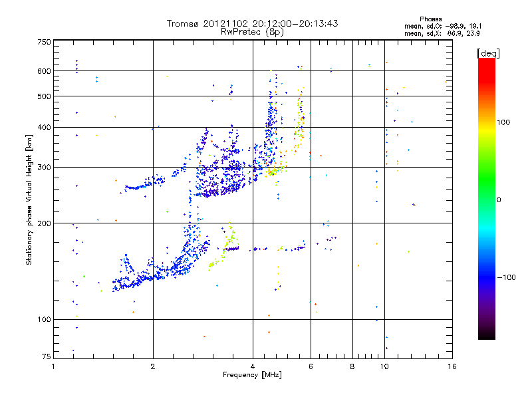Click the 'mean, sd,O: -98.9, 19.1' text

[x=443, y=26]
